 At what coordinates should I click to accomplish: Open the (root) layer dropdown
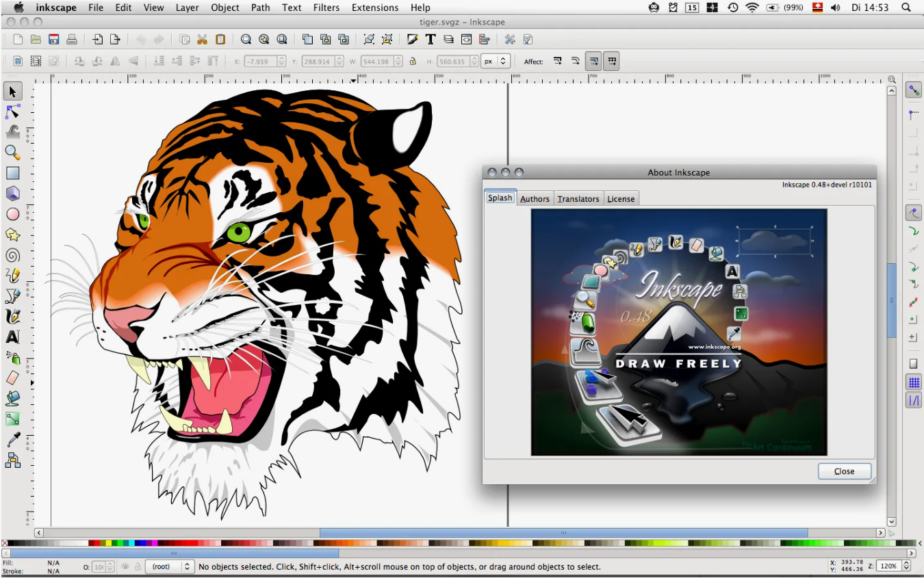coord(170,566)
